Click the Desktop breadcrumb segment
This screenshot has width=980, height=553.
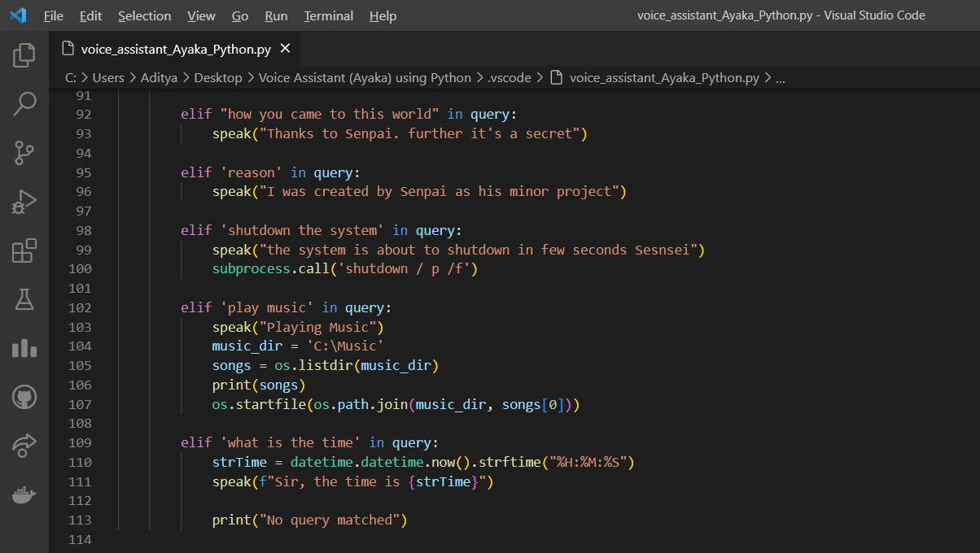click(x=217, y=78)
